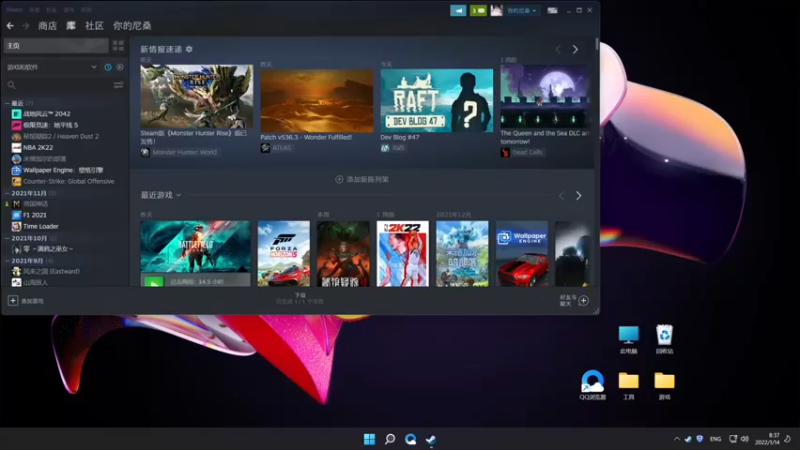Open Wallpaper Engine cover in recent games
The width and height of the screenshot is (800, 450).
tap(522, 254)
